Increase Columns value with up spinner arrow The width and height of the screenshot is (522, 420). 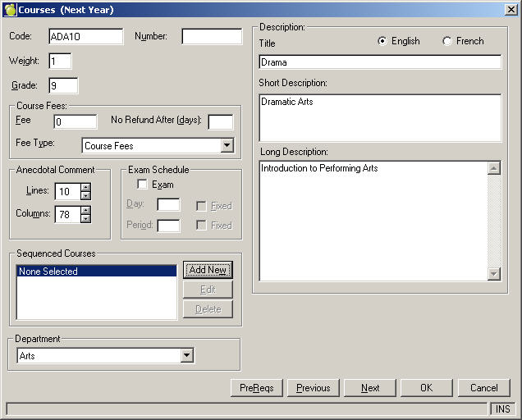85,210
